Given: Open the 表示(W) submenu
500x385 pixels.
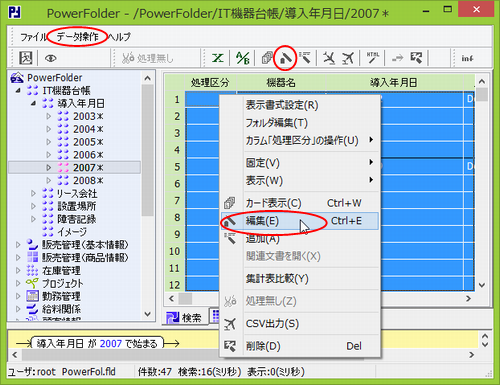Looking at the screenshot, I should [x=300, y=181].
